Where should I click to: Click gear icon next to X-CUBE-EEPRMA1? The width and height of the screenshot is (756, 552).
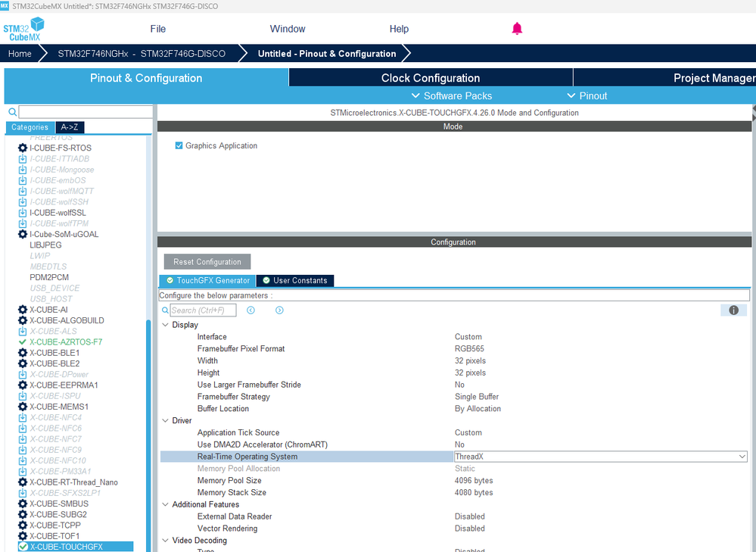(x=23, y=385)
